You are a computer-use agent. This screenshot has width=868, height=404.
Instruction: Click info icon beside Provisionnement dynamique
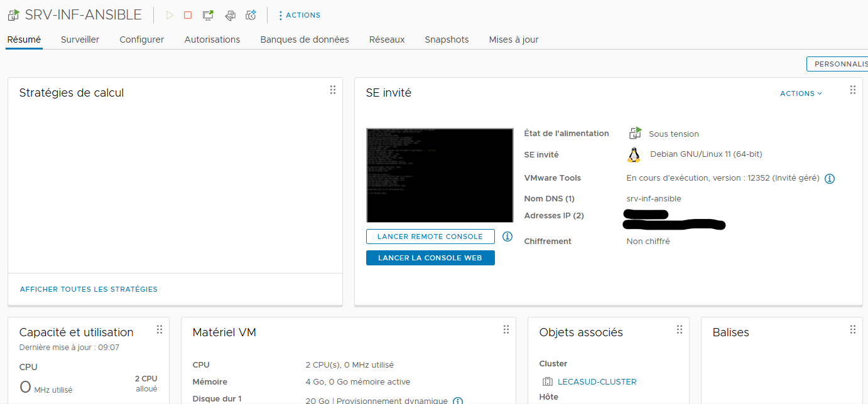(x=458, y=401)
